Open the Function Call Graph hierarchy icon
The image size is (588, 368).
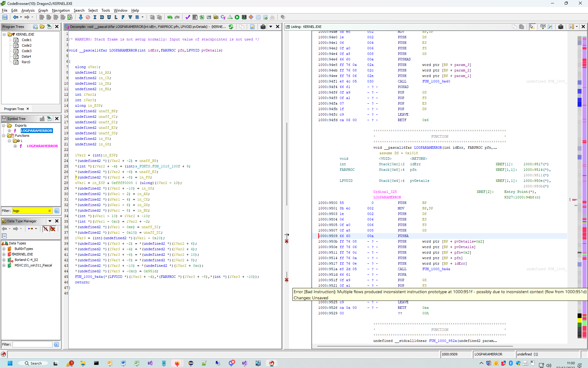click(x=230, y=17)
